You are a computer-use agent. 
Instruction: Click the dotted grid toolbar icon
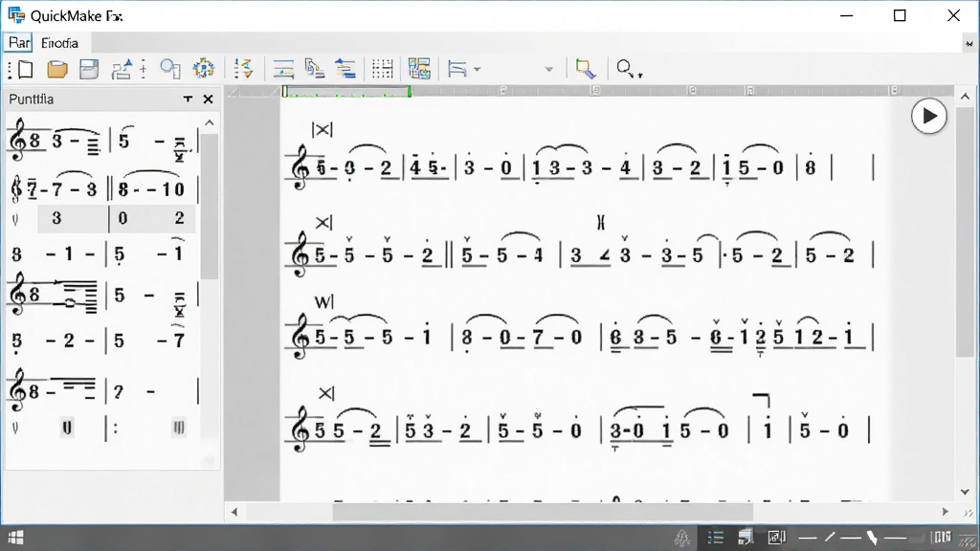point(382,69)
